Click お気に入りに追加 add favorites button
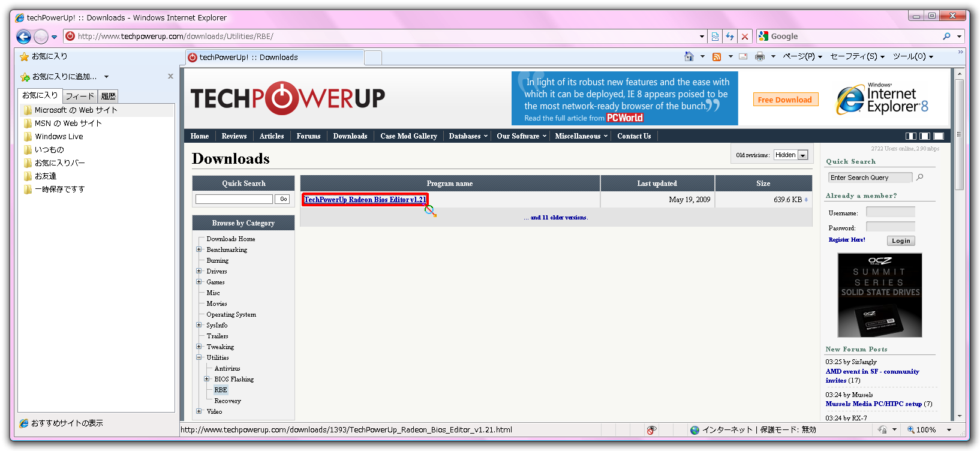The image size is (980, 451). click(59, 77)
